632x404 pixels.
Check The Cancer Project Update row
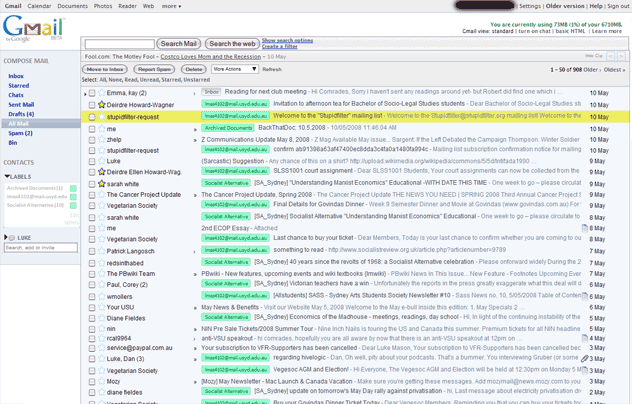[92, 195]
